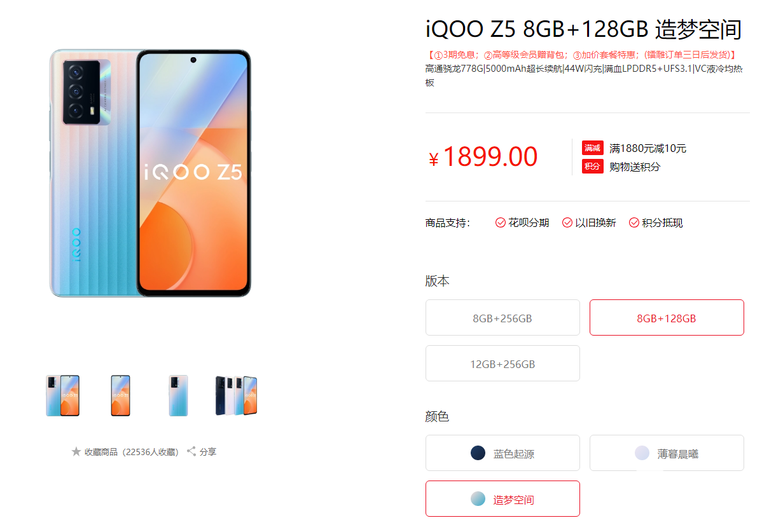The width and height of the screenshot is (769, 532).
Task: Show the all-colors lineup thumbnail
Action: pyautogui.click(x=236, y=396)
